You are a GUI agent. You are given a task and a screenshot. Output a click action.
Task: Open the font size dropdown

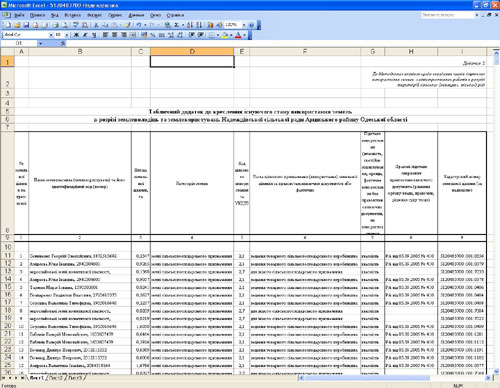[x=67, y=35]
